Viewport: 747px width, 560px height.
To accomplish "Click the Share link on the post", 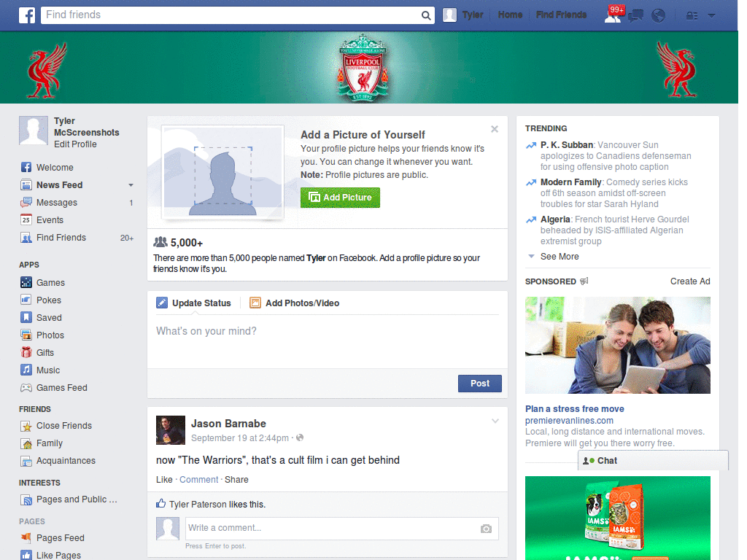I will 236,480.
